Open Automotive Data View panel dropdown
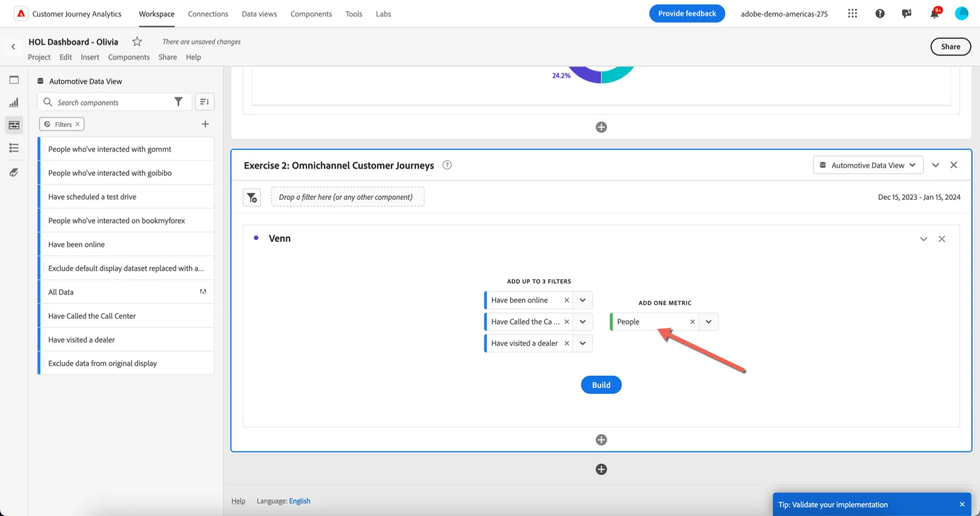Viewport: 980px width, 516px height. pos(868,165)
